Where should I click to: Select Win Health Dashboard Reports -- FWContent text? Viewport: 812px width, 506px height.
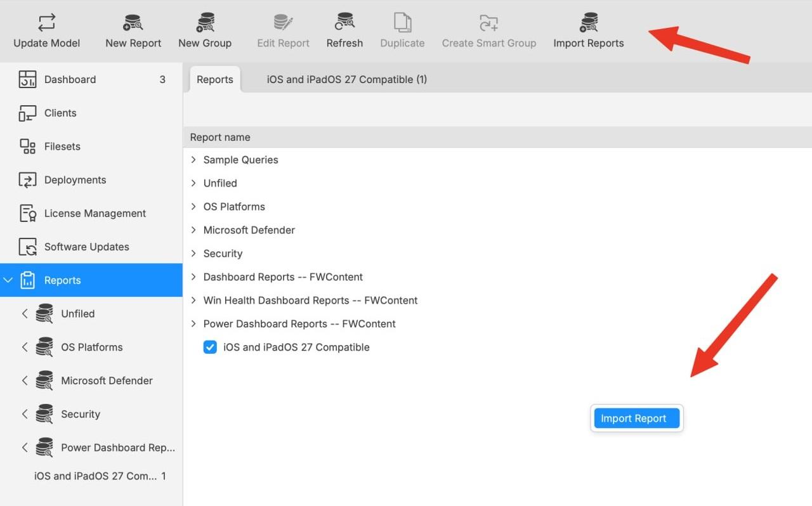[310, 301]
